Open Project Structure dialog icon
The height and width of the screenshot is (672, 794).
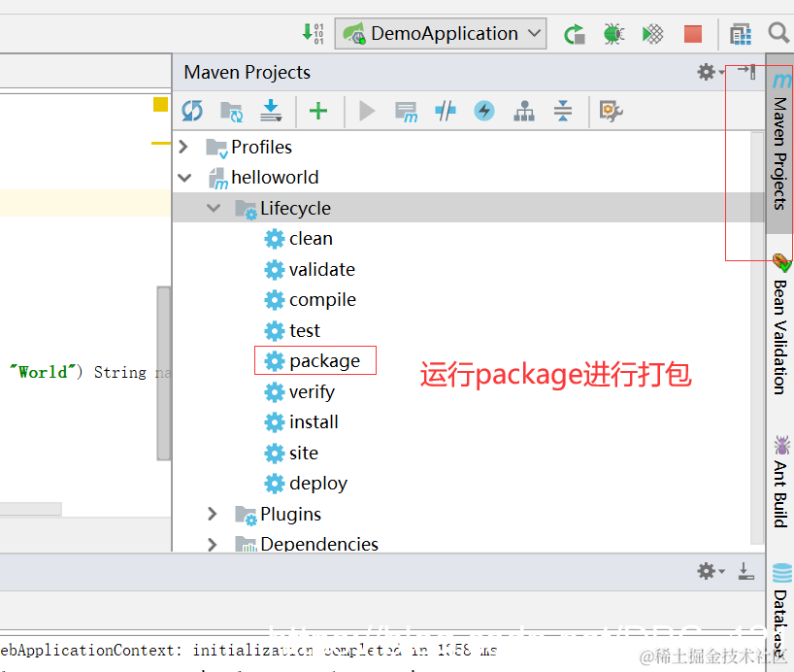click(741, 34)
